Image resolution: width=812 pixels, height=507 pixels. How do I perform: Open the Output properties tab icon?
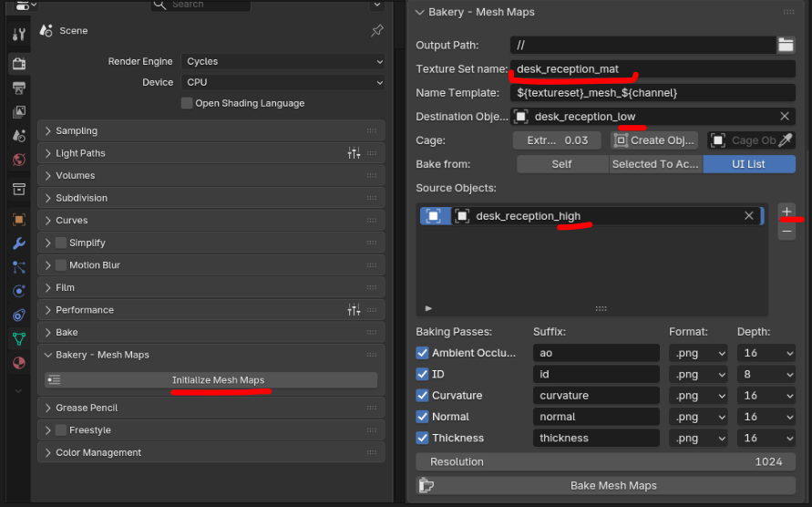18,88
